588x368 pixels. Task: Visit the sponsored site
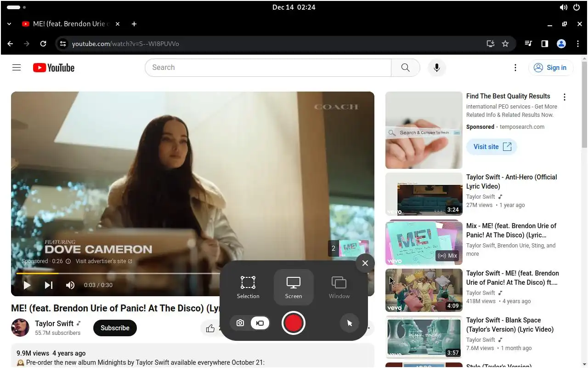click(492, 147)
